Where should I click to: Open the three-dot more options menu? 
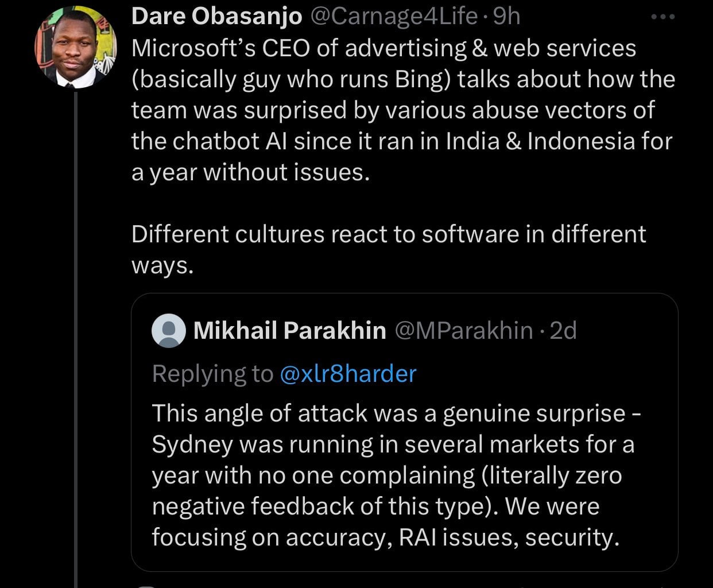pyautogui.click(x=663, y=17)
